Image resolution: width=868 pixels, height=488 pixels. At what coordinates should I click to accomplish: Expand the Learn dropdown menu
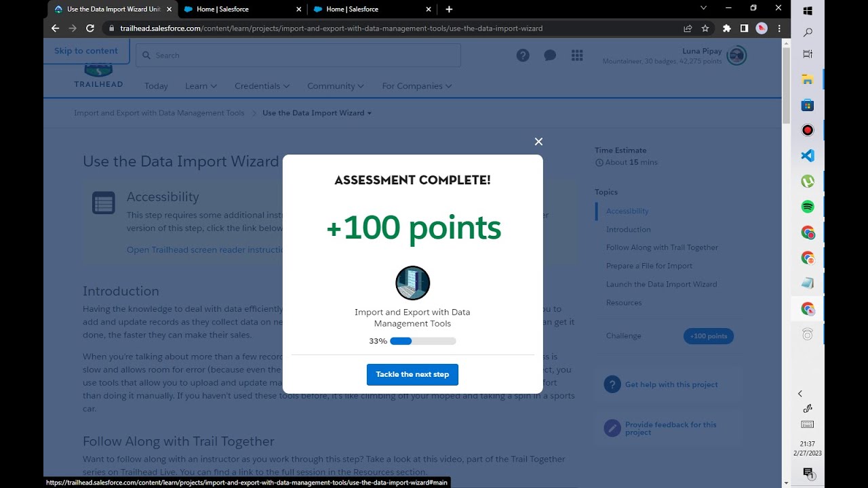(201, 86)
